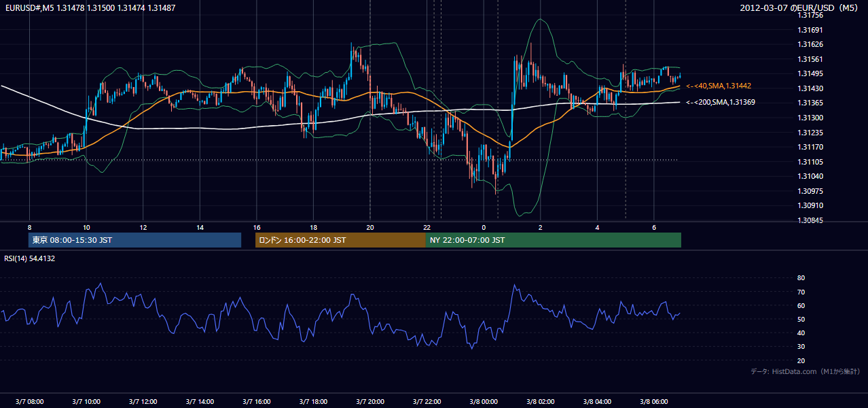Click price axis value 1.31495
868x408 pixels.
click(810, 73)
